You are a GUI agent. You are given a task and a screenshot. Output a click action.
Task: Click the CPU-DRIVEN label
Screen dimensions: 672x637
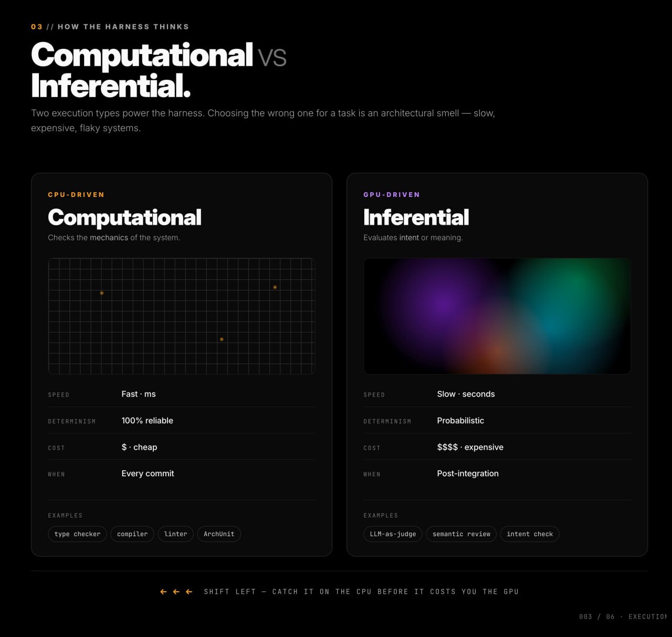tap(76, 195)
